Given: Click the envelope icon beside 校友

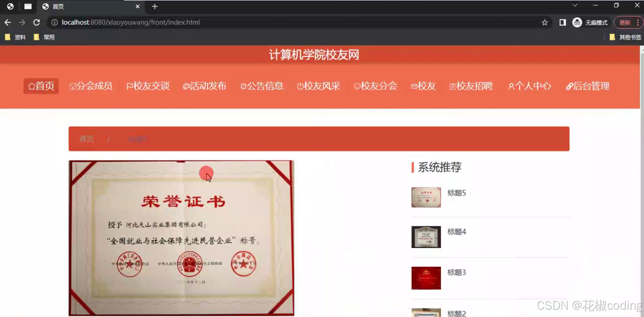Looking at the screenshot, I should pyautogui.click(x=414, y=86).
